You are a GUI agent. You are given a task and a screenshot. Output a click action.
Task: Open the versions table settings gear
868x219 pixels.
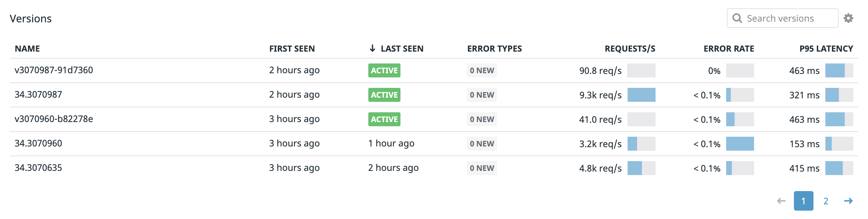point(848,18)
